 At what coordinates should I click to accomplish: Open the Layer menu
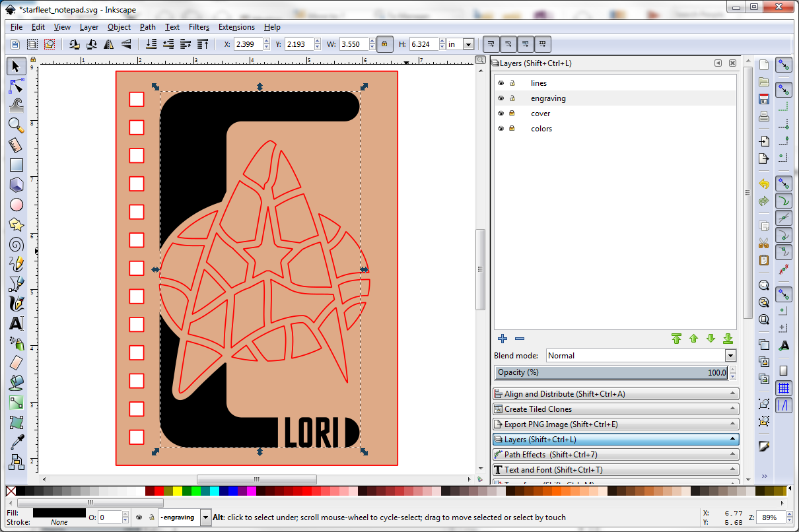89,27
